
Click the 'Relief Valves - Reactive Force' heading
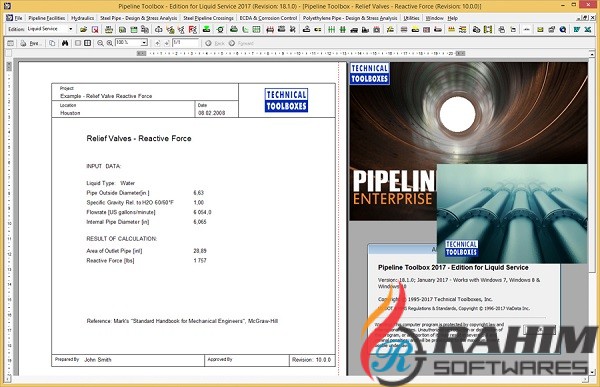(x=139, y=139)
